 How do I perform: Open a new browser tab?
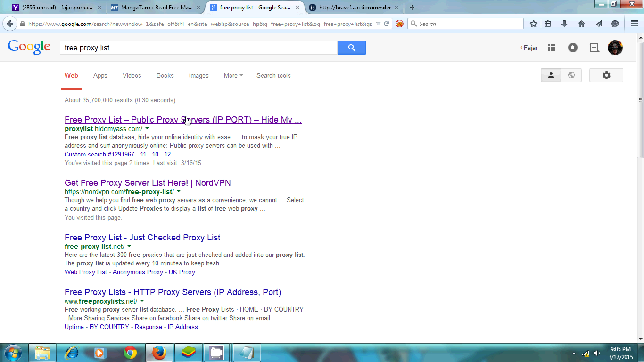(x=412, y=8)
